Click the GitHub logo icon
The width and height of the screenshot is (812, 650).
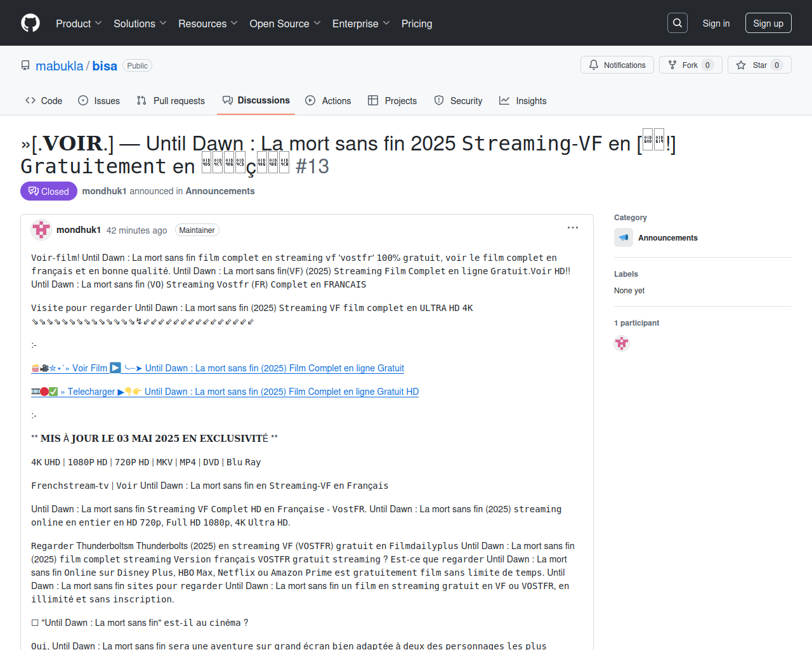click(x=30, y=23)
